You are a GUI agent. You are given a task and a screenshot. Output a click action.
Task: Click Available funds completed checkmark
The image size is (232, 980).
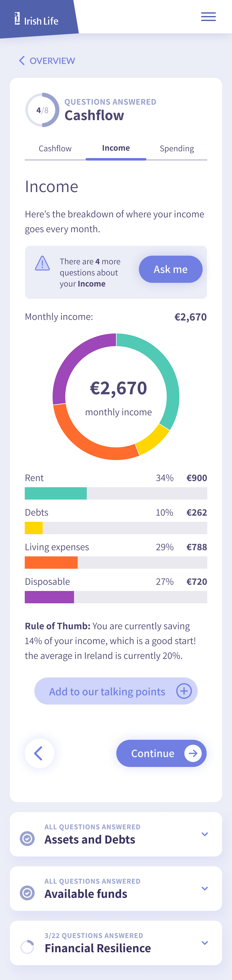tap(27, 893)
